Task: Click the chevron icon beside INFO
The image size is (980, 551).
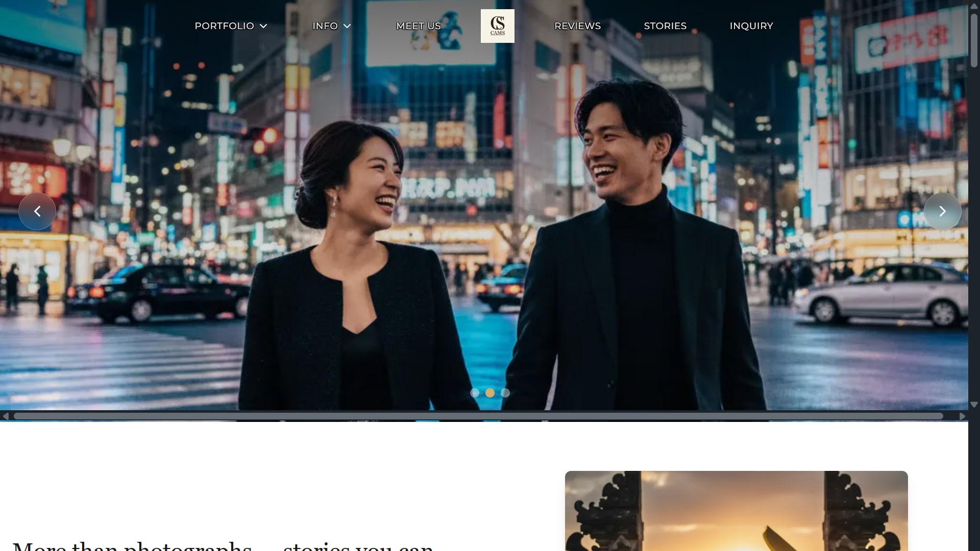Action: coord(348,26)
